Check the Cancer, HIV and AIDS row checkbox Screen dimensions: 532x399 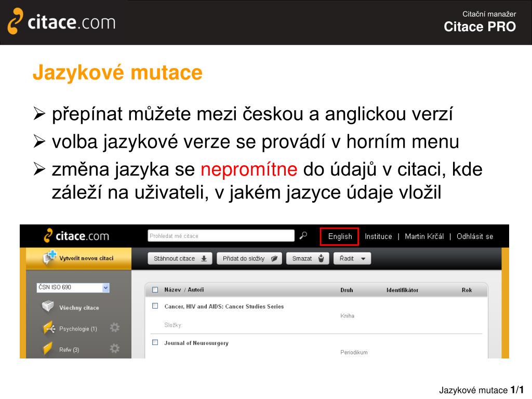click(155, 305)
